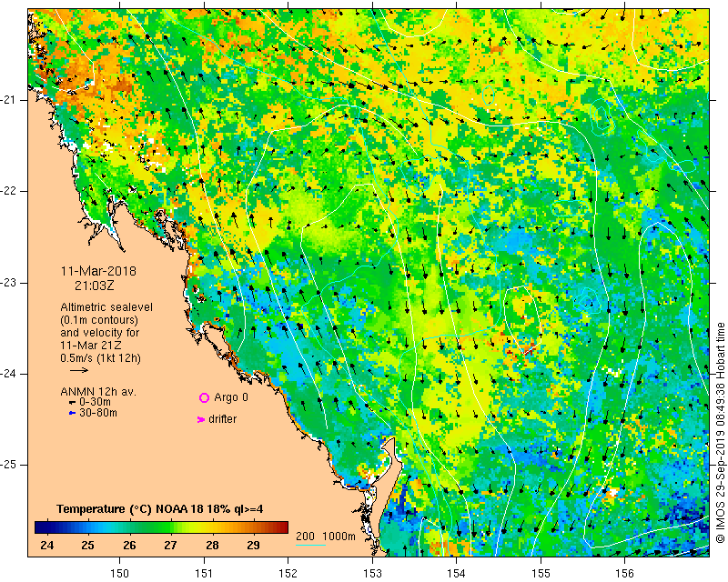Click the time text 21:03Z
This screenshot has width=728, height=582.
[95, 286]
